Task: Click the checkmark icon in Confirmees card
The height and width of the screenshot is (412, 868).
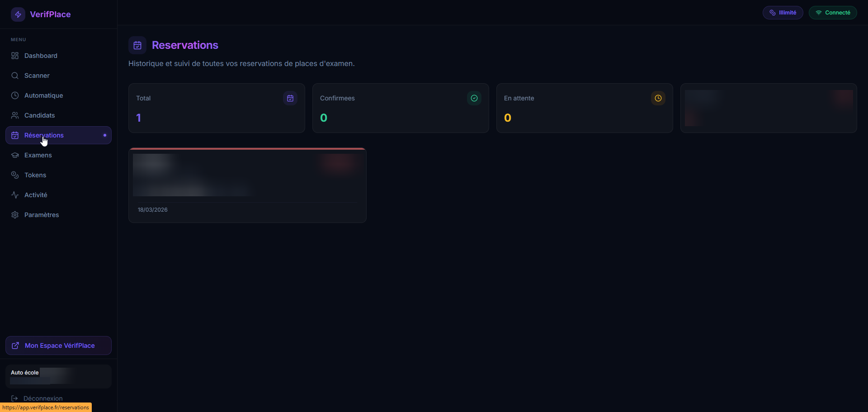Action: 474,98
